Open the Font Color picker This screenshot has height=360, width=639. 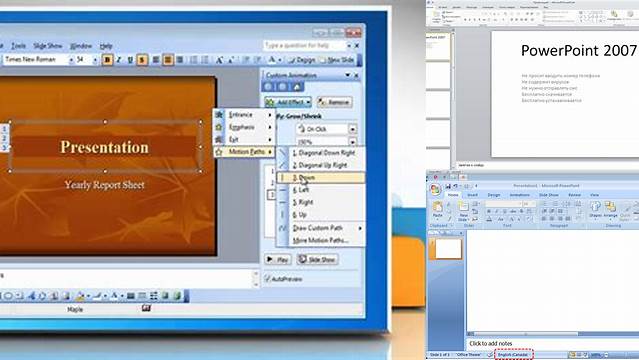click(274, 60)
